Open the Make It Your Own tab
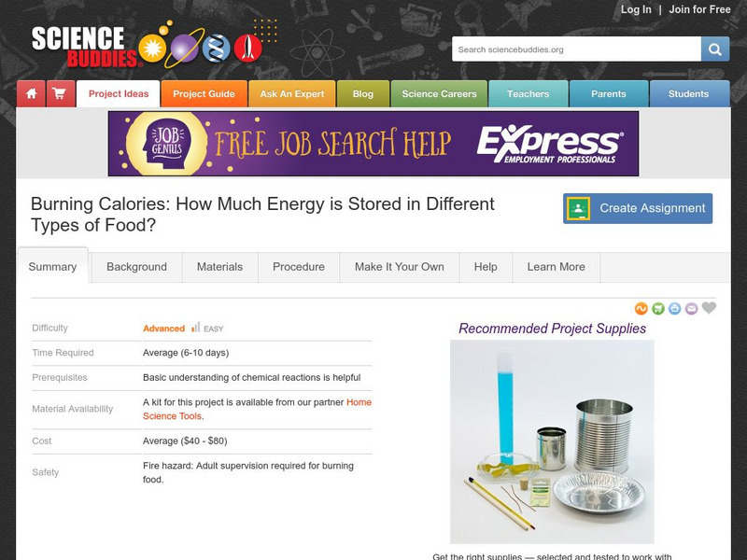This screenshot has width=747, height=560. [x=400, y=267]
